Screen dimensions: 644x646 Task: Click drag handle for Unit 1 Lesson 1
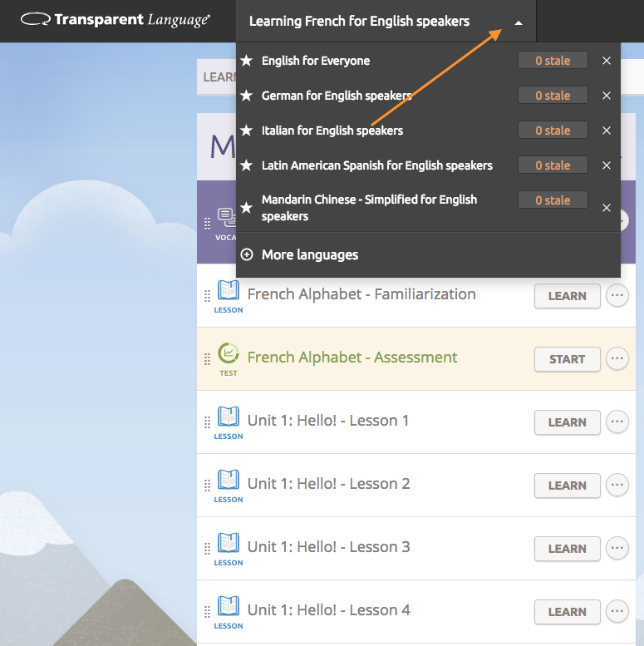[207, 422]
